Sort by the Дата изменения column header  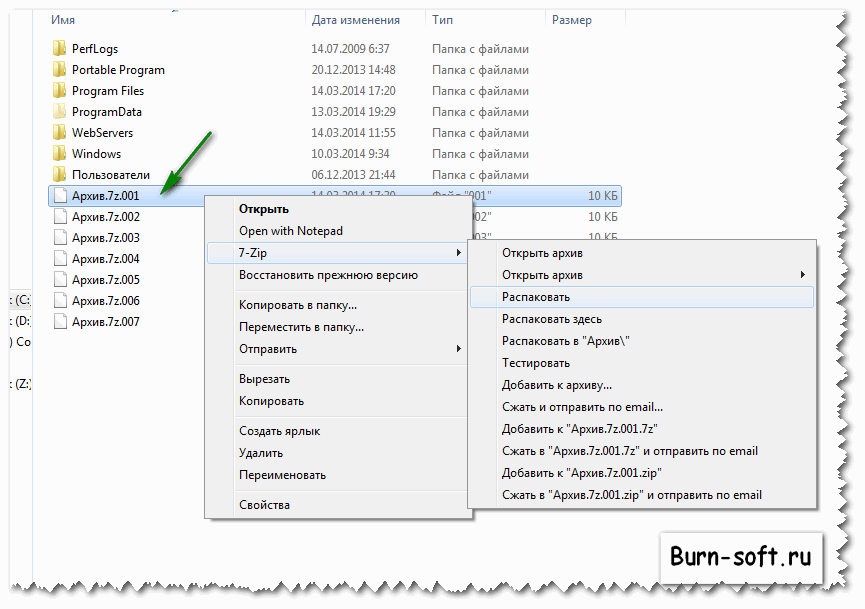(355, 20)
